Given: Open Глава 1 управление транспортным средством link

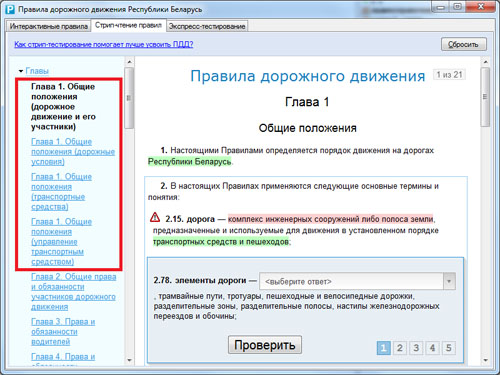Looking at the screenshot, I should pyautogui.click(x=61, y=242).
